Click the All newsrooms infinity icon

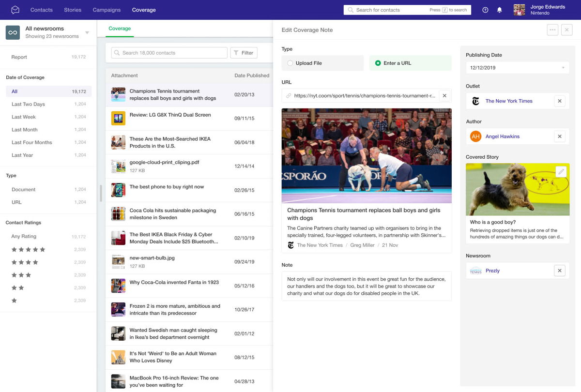coord(13,32)
